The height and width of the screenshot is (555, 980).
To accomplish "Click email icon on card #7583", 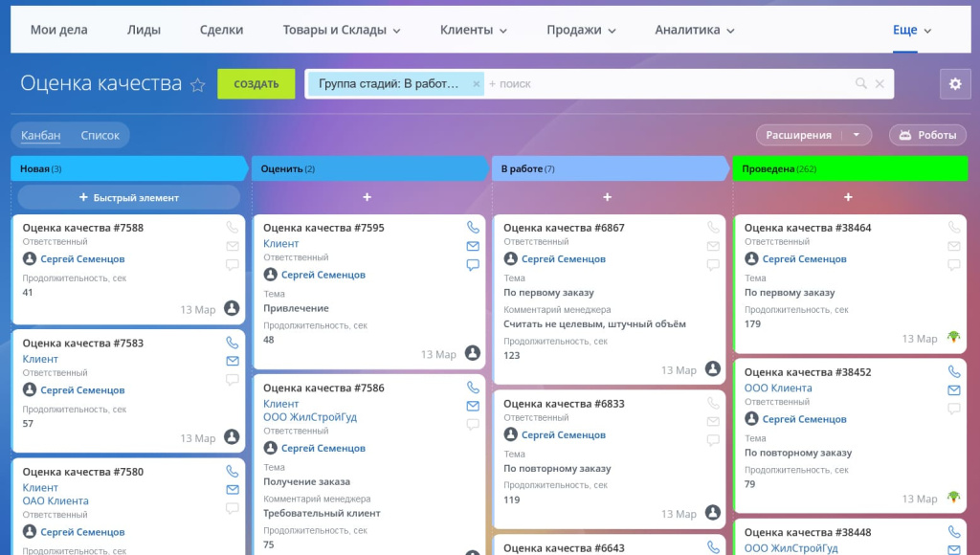I will 233,361.
